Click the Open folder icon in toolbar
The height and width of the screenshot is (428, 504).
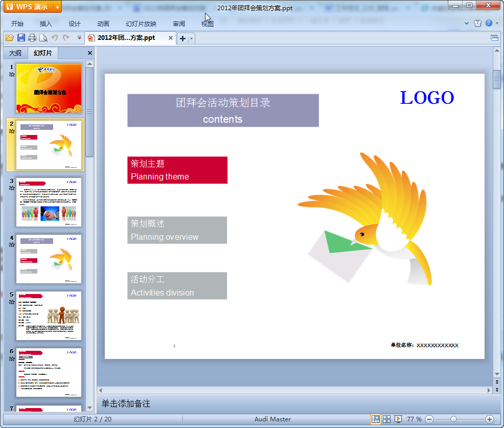[10, 38]
